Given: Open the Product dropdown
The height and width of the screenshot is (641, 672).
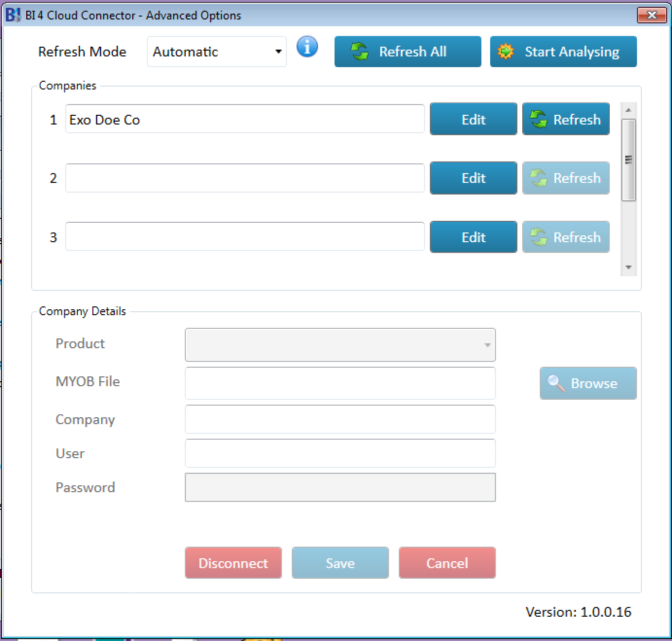Looking at the screenshot, I should point(340,345).
